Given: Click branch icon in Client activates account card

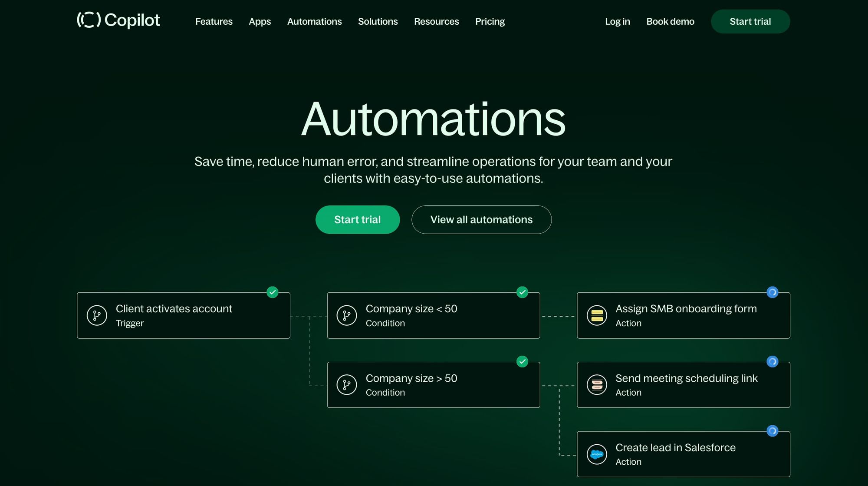Looking at the screenshot, I should pyautogui.click(x=97, y=315).
